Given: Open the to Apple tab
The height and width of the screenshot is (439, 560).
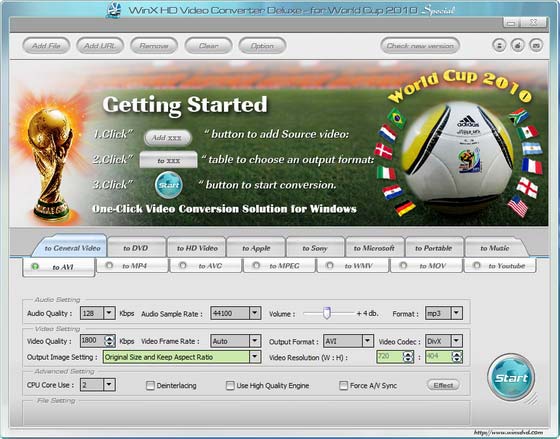Looking at the screenshot, I should pos(256,248).
